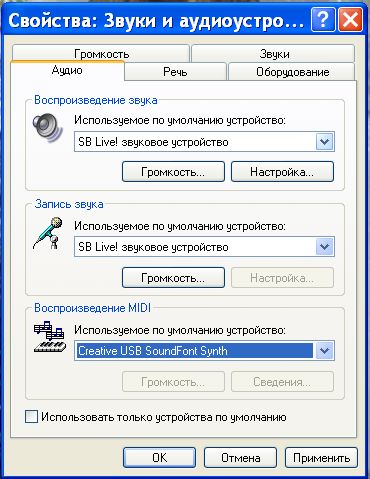Click Настройка button under sound playback
Image resolution: width=370 pixels, height=479 pixels.
click(x=282, y=172)
